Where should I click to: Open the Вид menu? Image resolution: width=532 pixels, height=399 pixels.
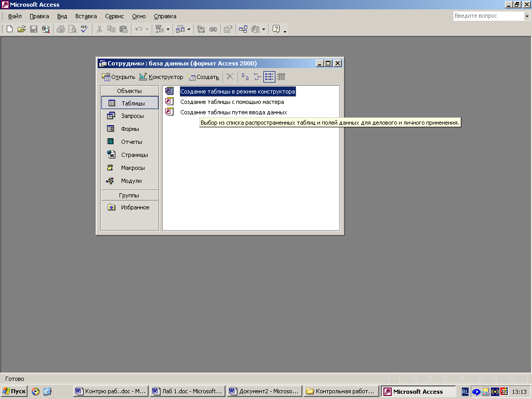click(x=62, y=16)
